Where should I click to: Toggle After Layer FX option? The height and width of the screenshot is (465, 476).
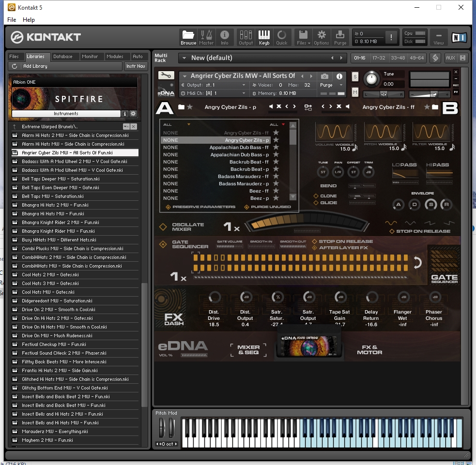coord(314,248)
